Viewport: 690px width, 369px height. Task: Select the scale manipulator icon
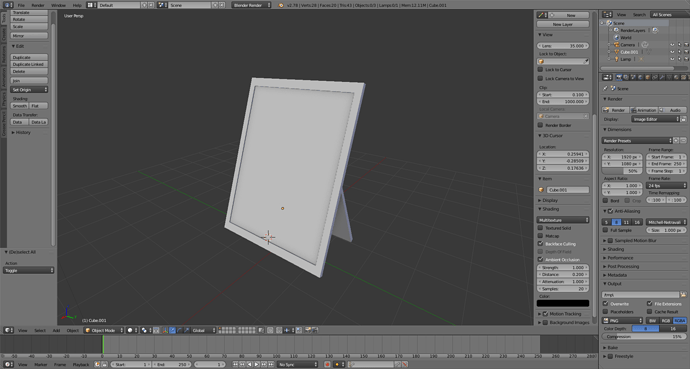(x=187, y=330)
